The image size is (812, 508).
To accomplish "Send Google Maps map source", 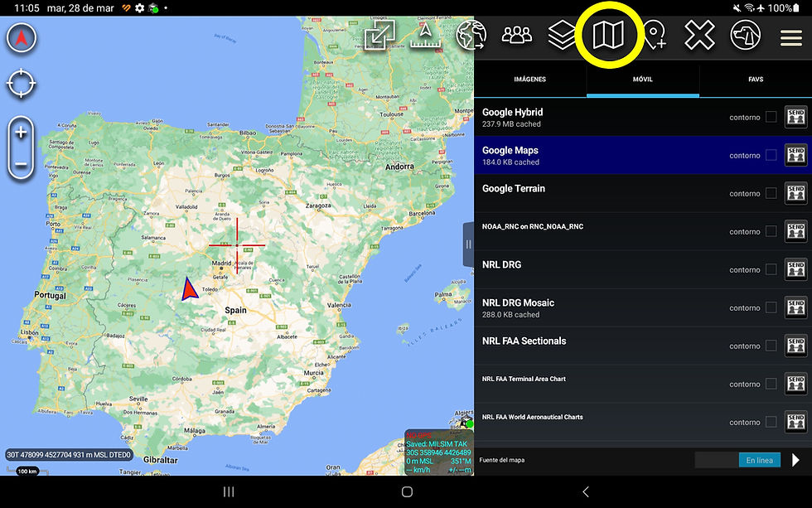I will 796,155.
